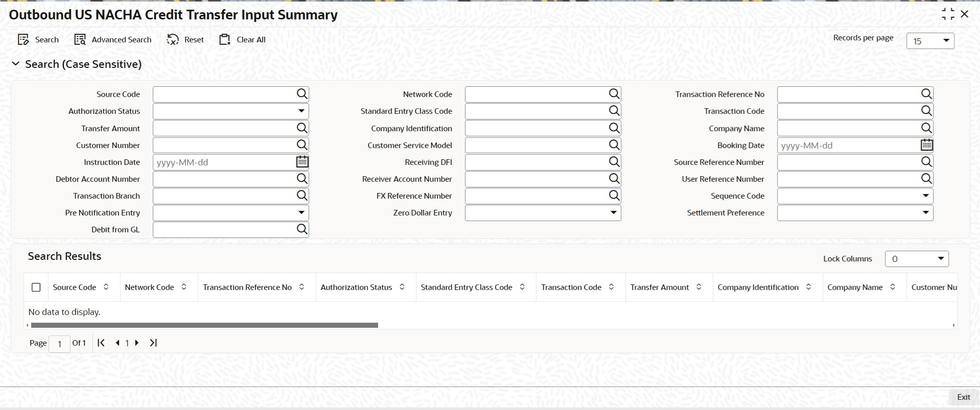The image size is (980, 410).
Task: Open Booking Date calendar picker
Action: 926,145
